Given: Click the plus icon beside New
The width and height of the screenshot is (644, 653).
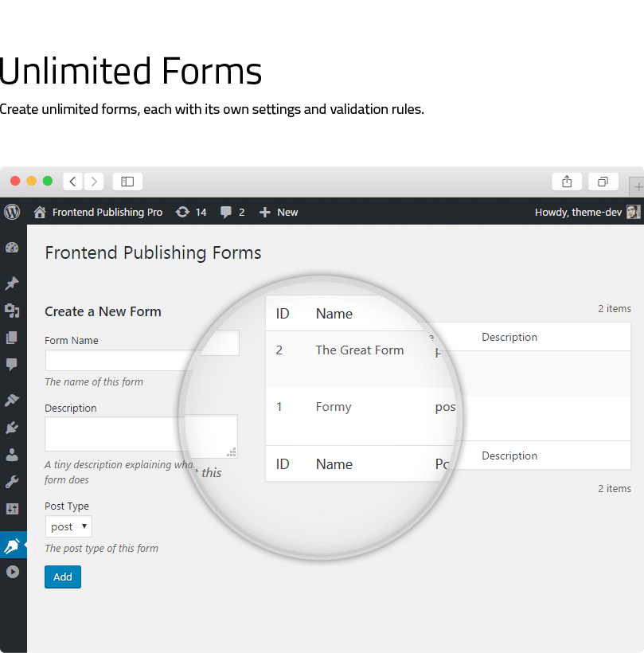Looking at the screenshot, I should click(x=265, y=213).
